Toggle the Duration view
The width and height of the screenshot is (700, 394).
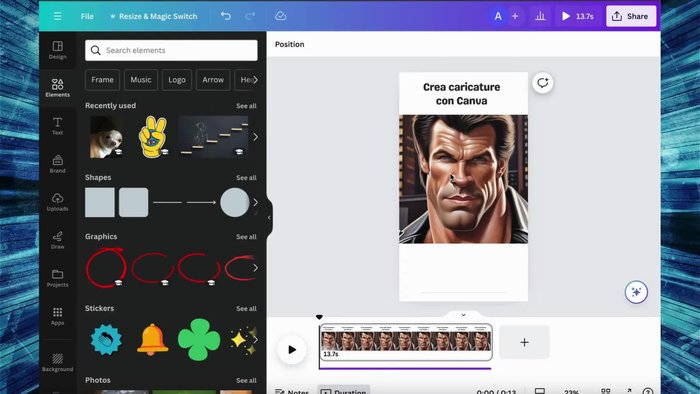344,391
